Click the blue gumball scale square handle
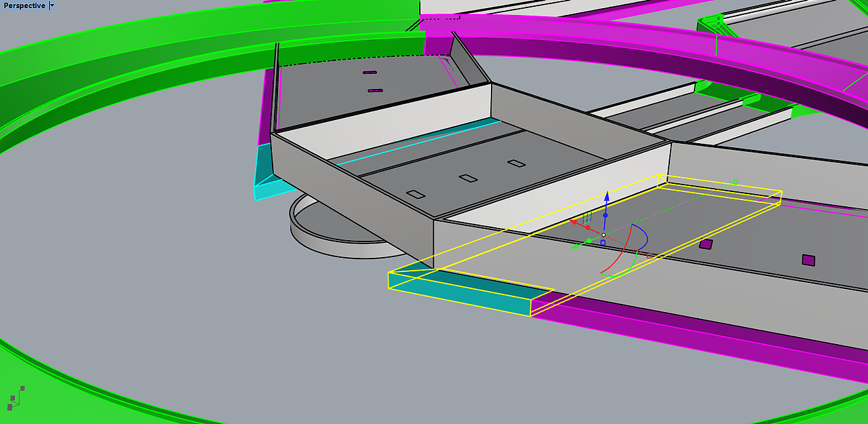The height and width of the screenshot is (424, 868). point(603,242)
